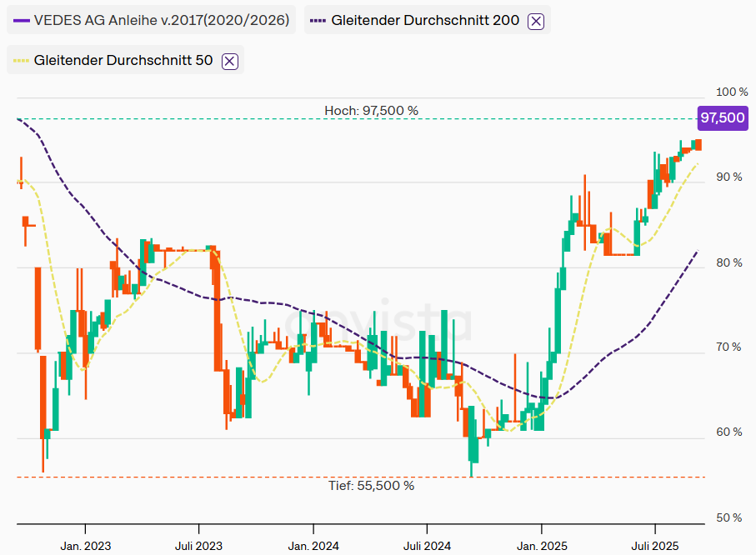Viewport: 756px width, 555px height.
Task: Click the 50 % price axis label
Action: (x=729, y=517)
